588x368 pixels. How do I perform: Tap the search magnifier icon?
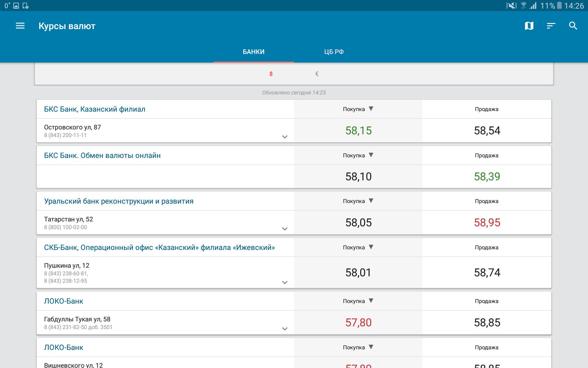573,26
